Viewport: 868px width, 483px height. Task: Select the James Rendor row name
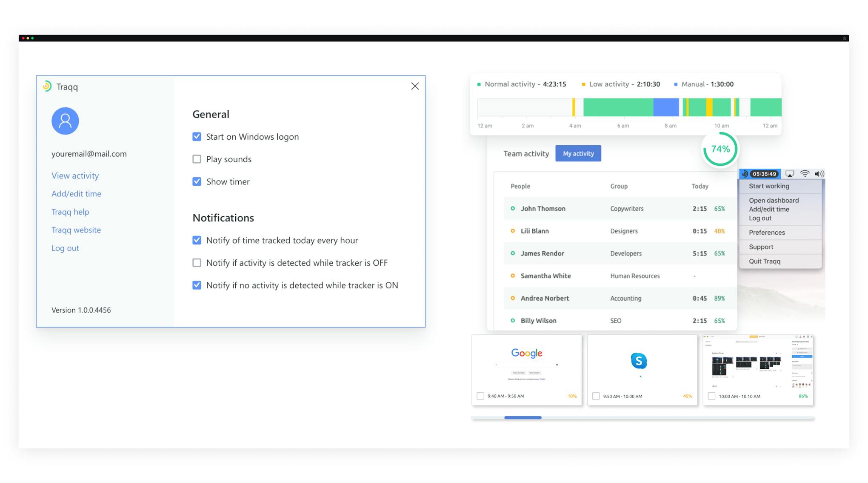click(x=542, y=253)
